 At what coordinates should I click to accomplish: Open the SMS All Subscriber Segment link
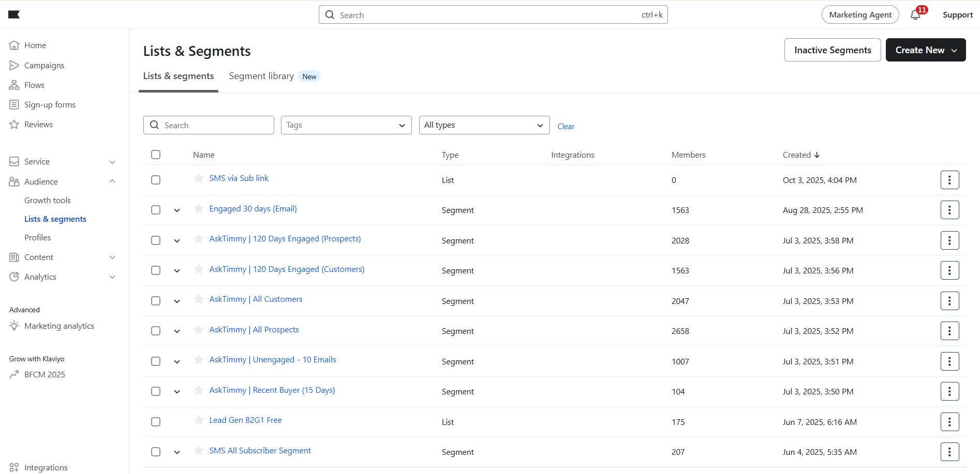[260, 451]
